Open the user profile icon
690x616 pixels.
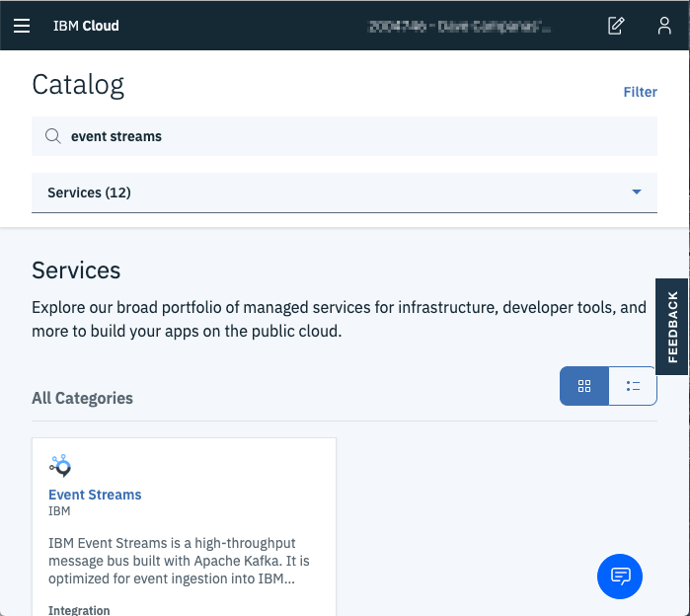[x=664, y=26]
